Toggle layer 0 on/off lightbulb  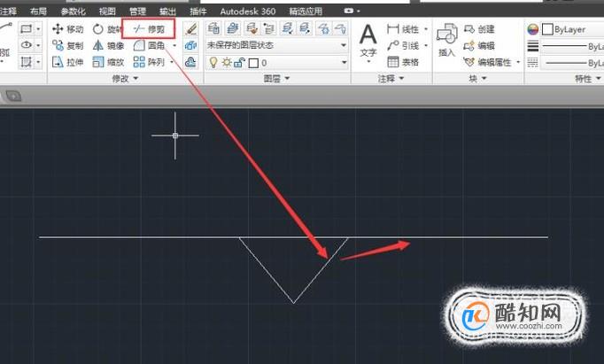click(213, 62)
